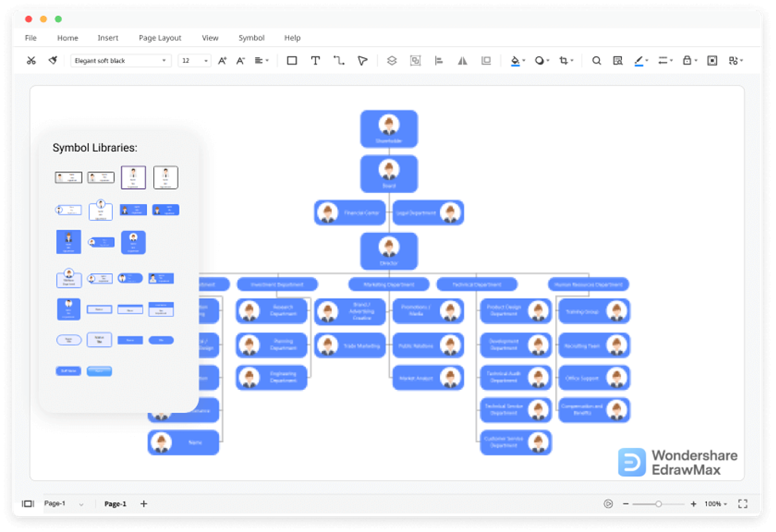This screenshot has width=776, height=532.
Task: Select the pointer Select tool
Action: click(362, 60)
